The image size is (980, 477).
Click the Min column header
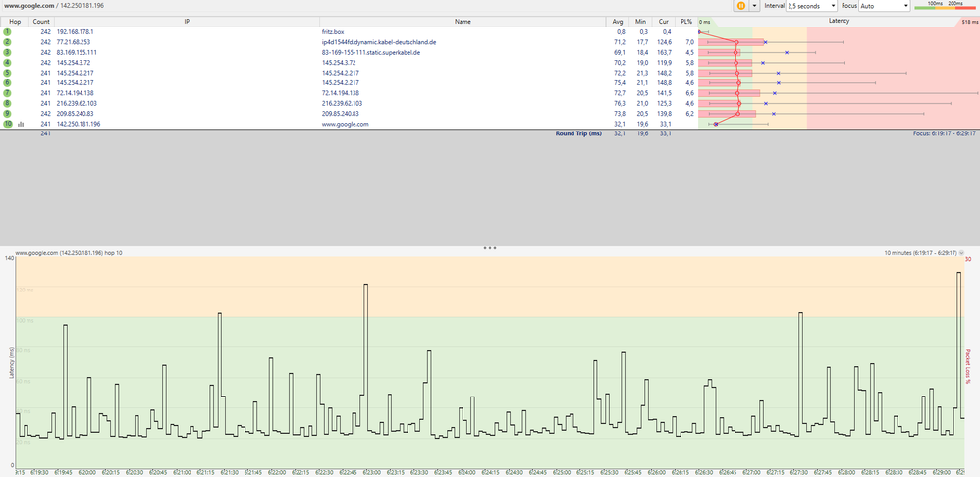[639, 22]
